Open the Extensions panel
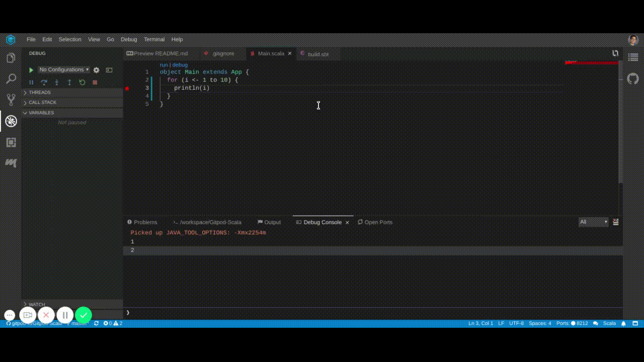 (x=11, y=142)
